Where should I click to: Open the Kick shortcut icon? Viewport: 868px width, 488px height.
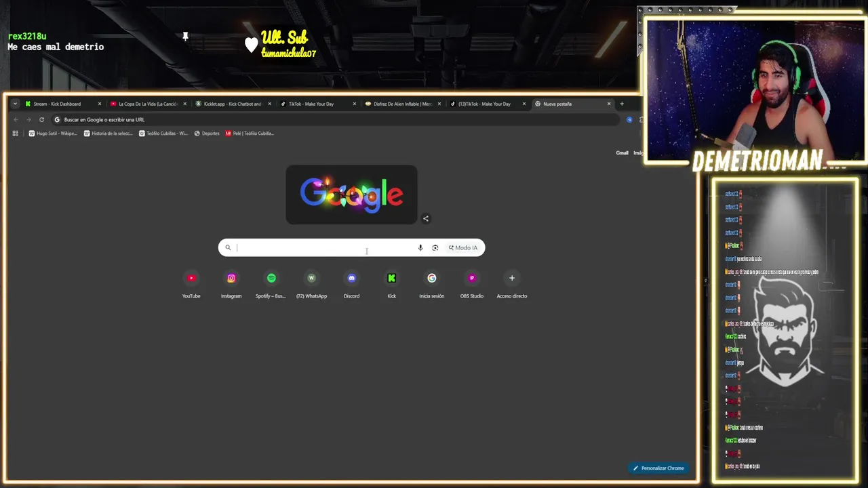(391, 278)
